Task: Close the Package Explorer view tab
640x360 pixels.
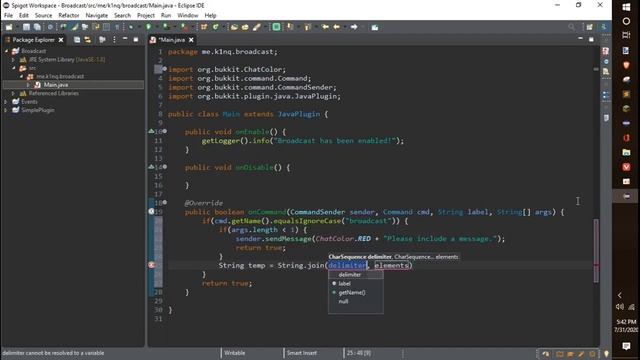Action: tap(61, 40)
